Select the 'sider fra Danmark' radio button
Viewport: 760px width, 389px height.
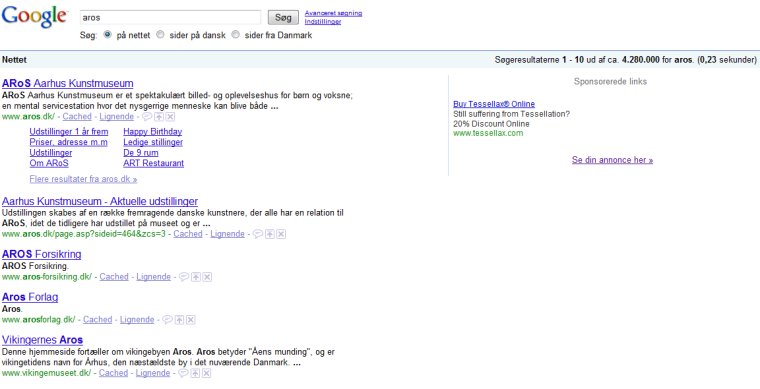coord(236,35)
